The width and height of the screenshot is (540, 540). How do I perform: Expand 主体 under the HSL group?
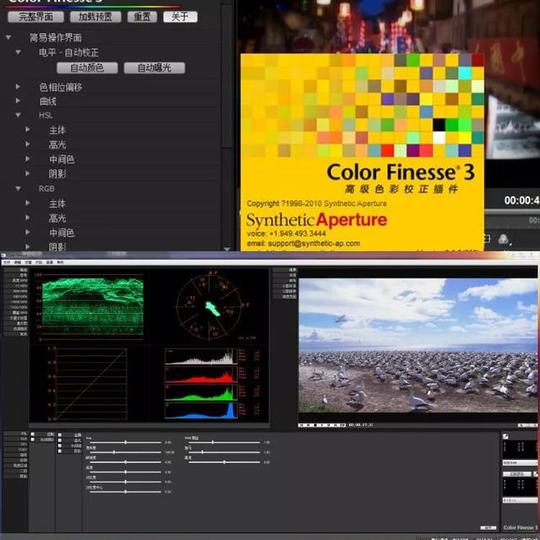click(28, 130)
